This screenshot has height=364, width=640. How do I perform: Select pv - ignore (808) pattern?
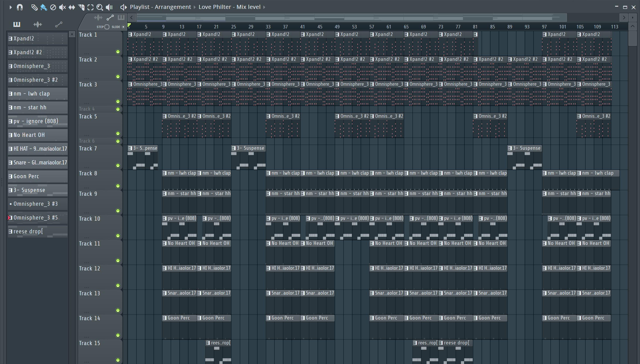point(38,121)
